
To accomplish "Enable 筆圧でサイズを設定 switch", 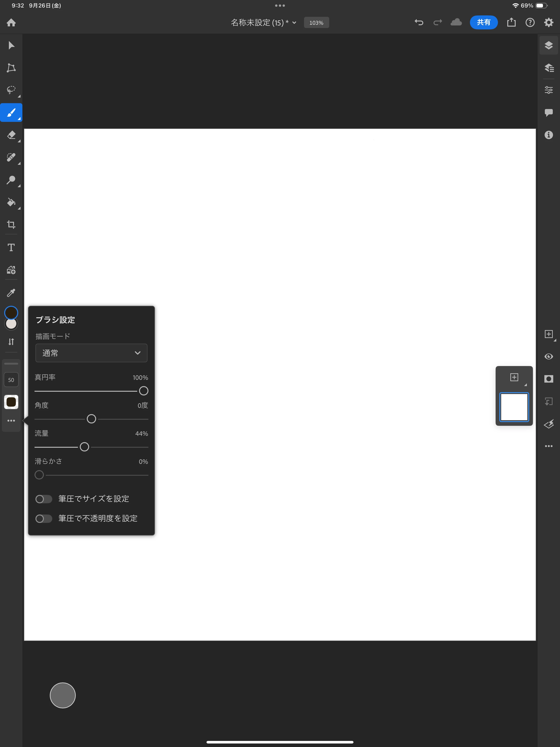I will (44, 499).
